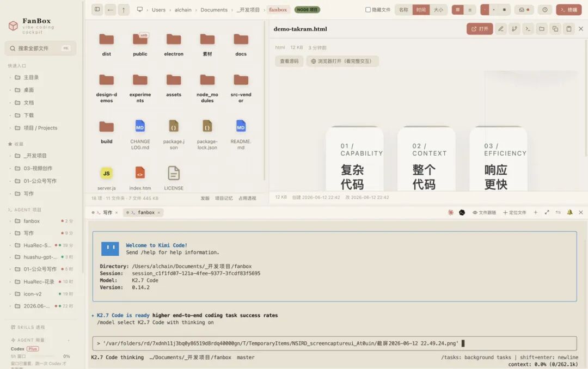
Task: Expand the AGENT 用量 section chevron
Action: pyautogui.click(x=69, y=340)
